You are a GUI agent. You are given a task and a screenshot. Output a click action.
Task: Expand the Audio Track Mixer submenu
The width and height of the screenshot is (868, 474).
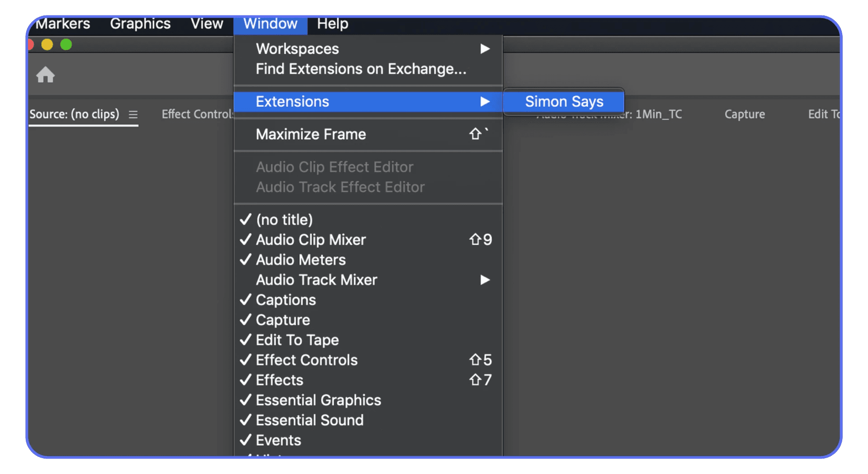point(485,280)
